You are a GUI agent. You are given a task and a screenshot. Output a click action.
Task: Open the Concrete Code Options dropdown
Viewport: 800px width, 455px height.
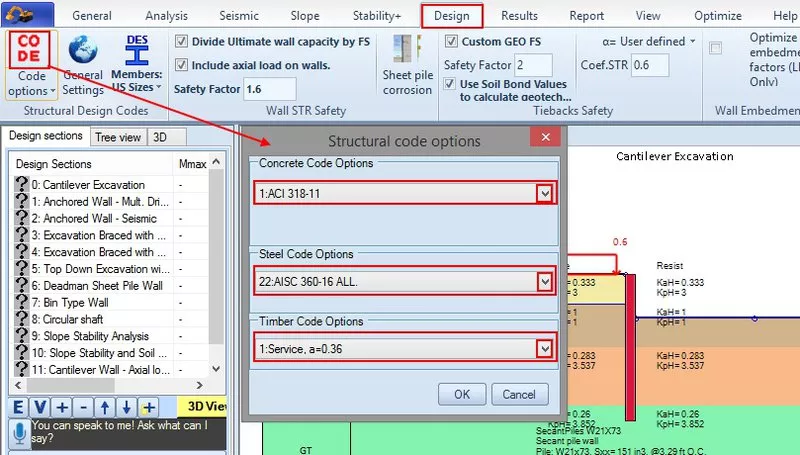tap(545, 193)
